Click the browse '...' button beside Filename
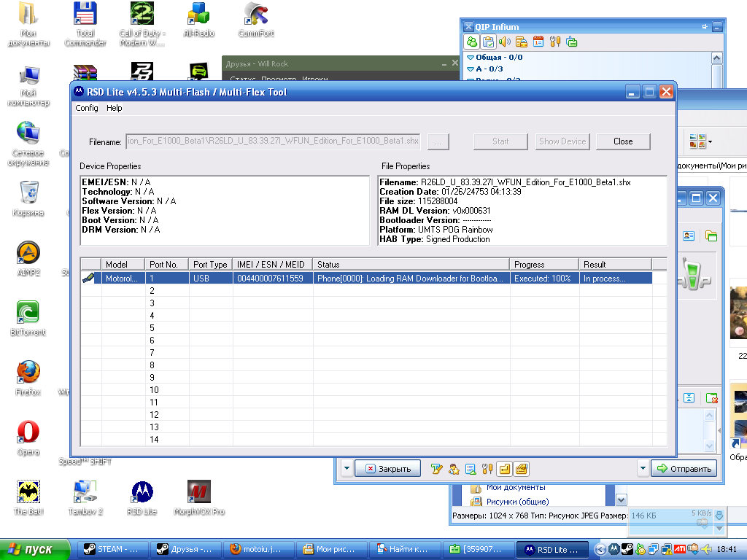Screen dimensions: 747x560 point(438,141)
